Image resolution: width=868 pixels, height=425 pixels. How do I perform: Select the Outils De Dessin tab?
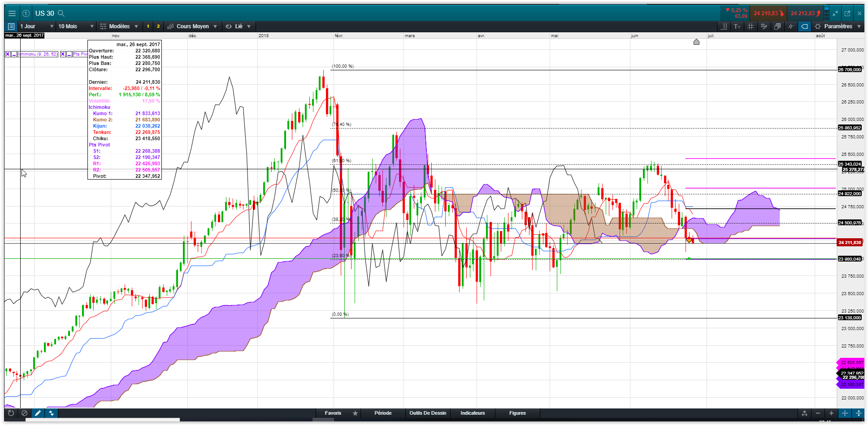(x=428, y=413)
